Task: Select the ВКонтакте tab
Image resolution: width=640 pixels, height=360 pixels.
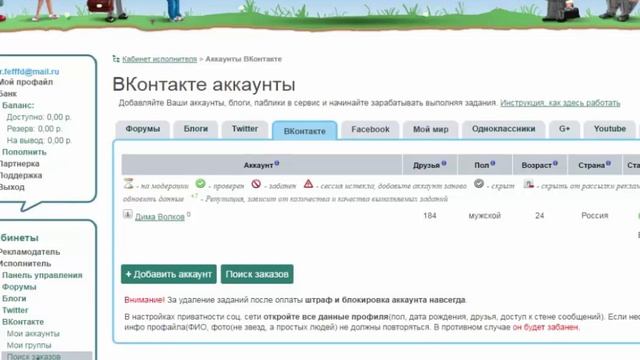Action: coord(304,131)
